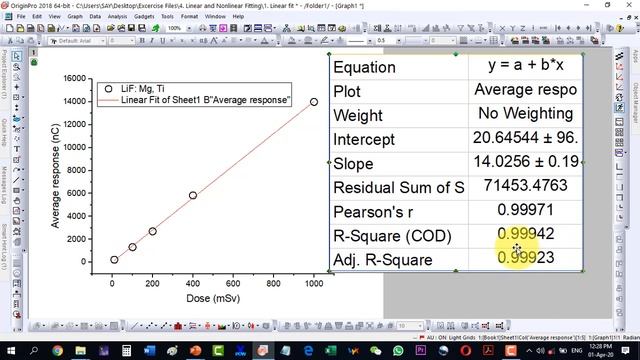This screenshot has width=640, height=360.
Task: Select the Zoom In tool
Action: click(16, 67)
